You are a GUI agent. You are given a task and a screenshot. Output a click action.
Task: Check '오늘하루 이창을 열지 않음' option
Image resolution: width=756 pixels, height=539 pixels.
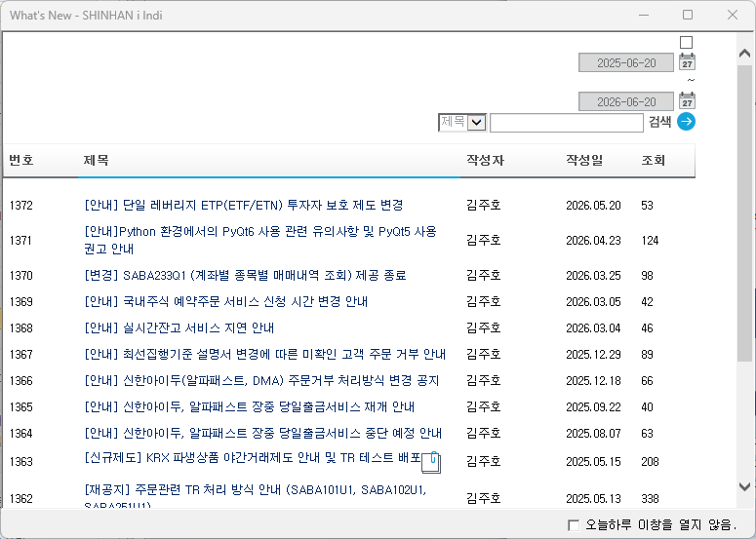point(574,525)
